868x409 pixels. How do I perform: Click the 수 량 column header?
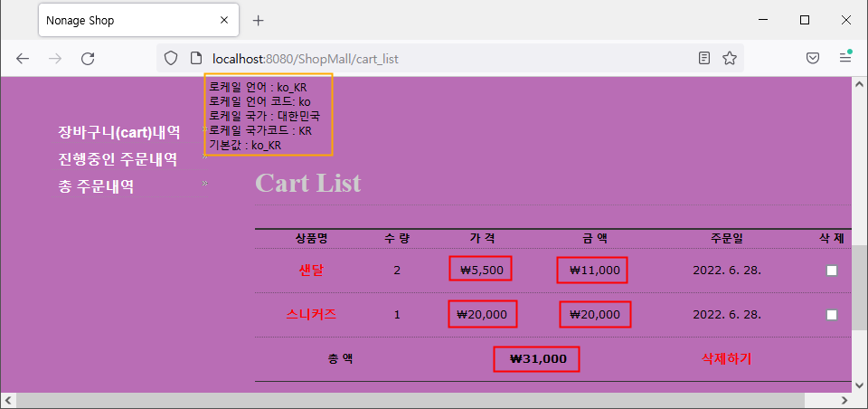pos(397,239)
